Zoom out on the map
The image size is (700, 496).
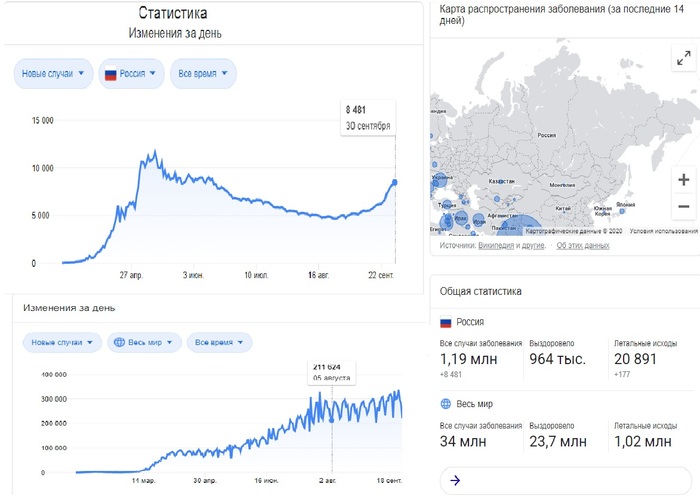coord(683,207)
